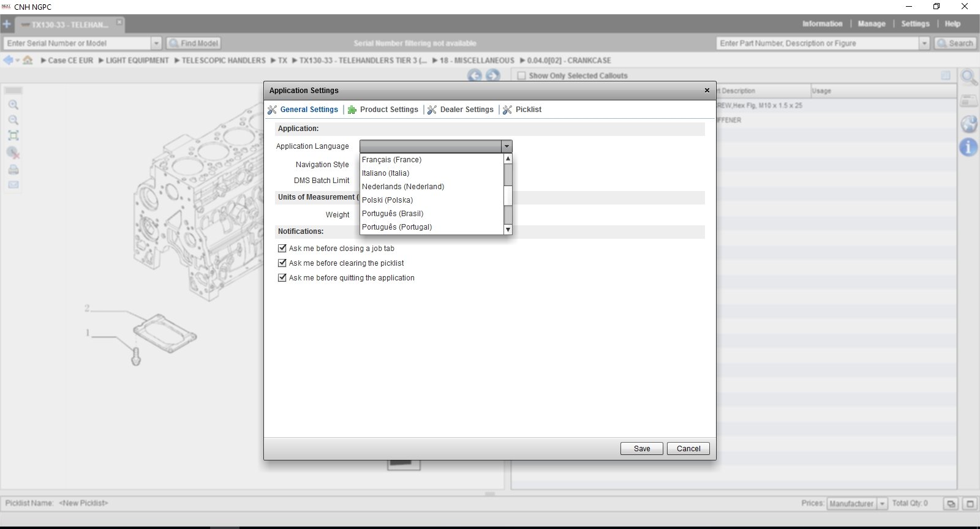This screenshot has height=529, width=980.
Task: Click language list scroll down arrow
Action: [508, 230]
